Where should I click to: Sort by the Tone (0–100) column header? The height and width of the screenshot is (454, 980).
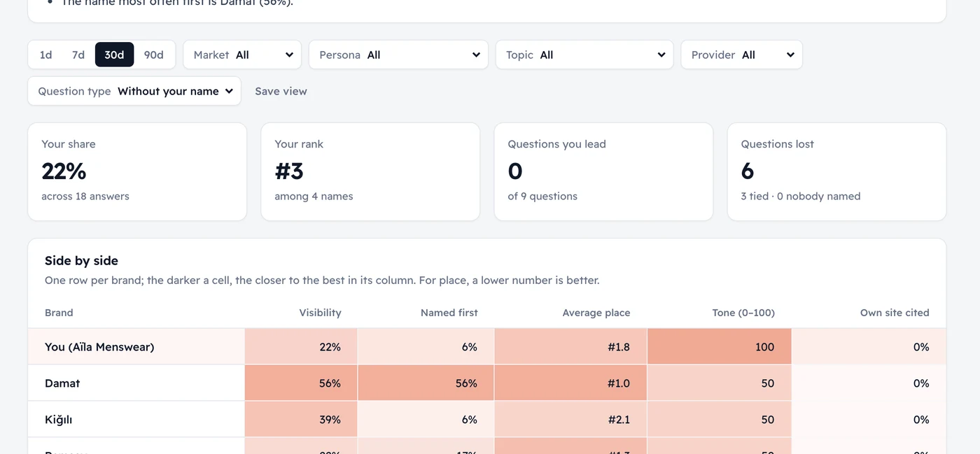(x=743, y=313)
